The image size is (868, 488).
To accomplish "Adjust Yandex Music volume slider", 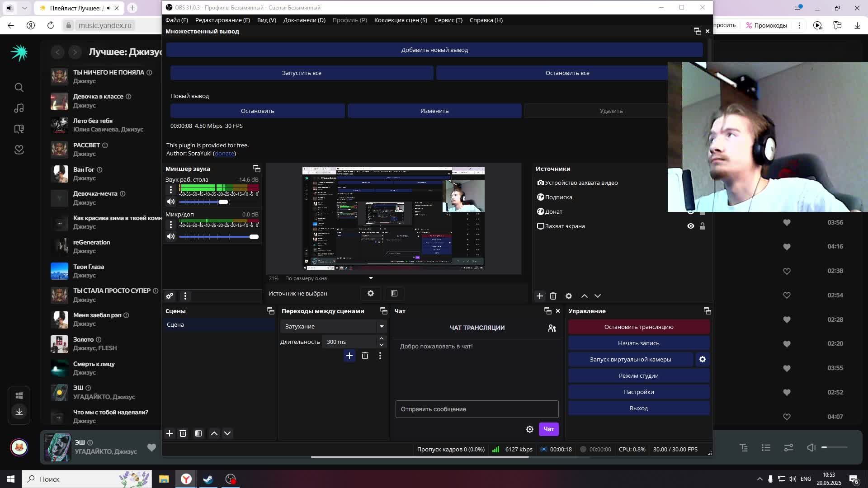I will click(x=835, y=447).
